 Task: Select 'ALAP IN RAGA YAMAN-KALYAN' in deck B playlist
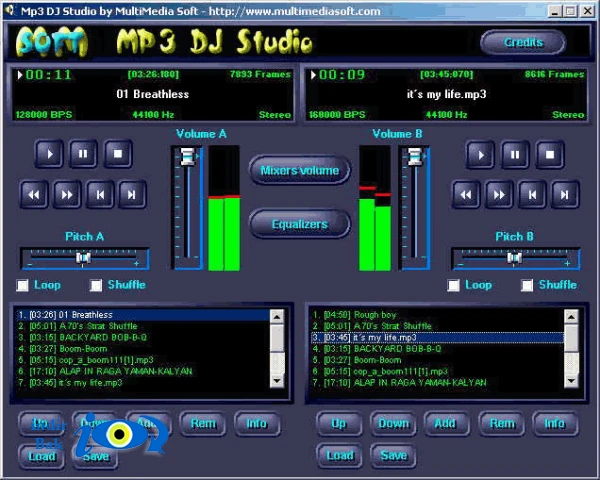point(437,382)
